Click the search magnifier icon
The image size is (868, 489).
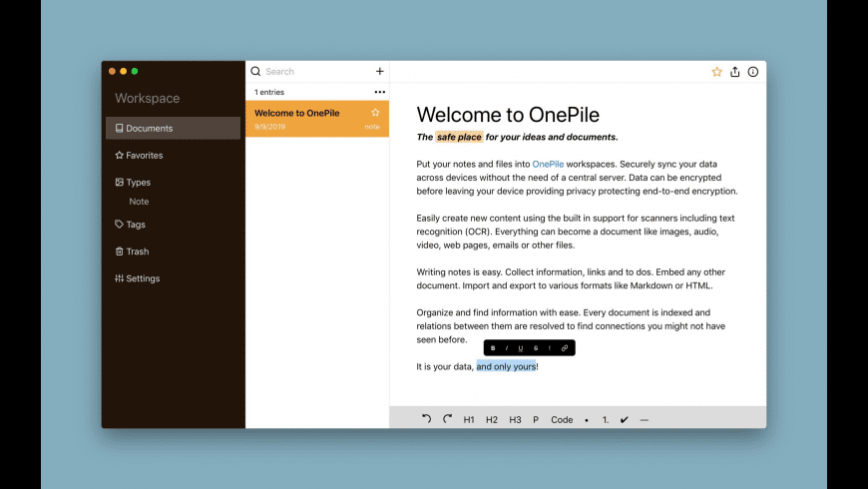pos(255,71)
